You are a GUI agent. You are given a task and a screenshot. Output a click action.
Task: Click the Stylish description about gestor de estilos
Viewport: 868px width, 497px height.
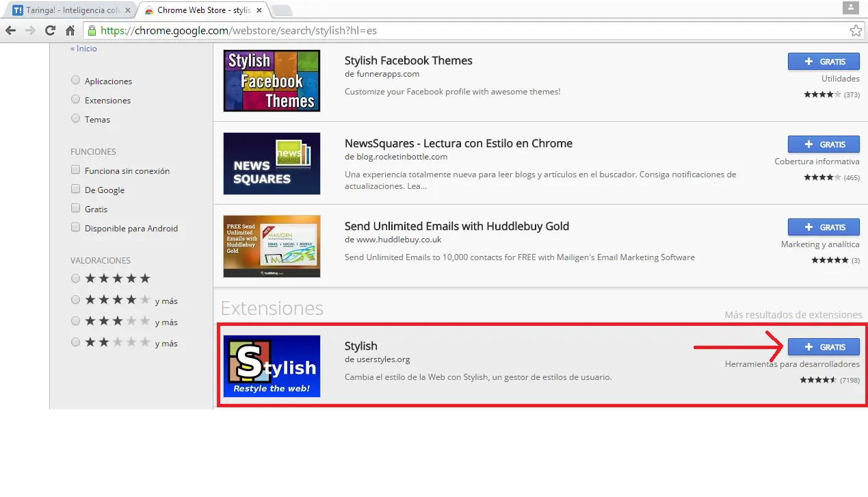(x=478, y=377)
